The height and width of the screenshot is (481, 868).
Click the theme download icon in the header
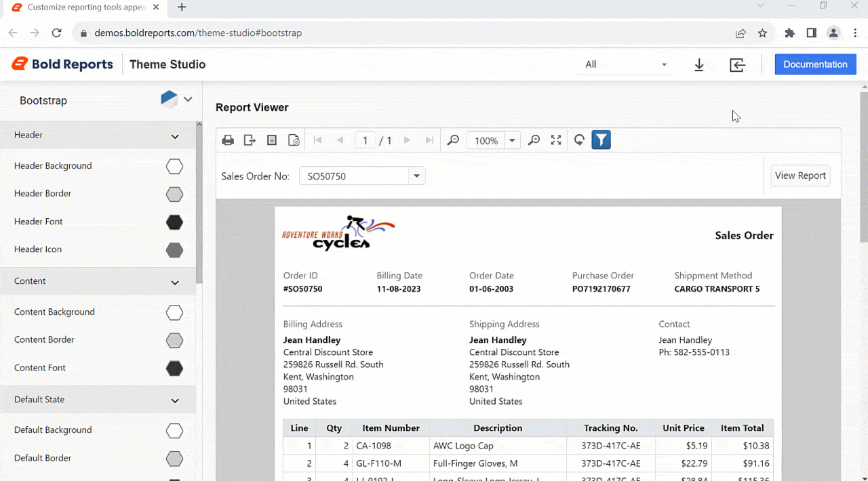[x=699, y=64]
